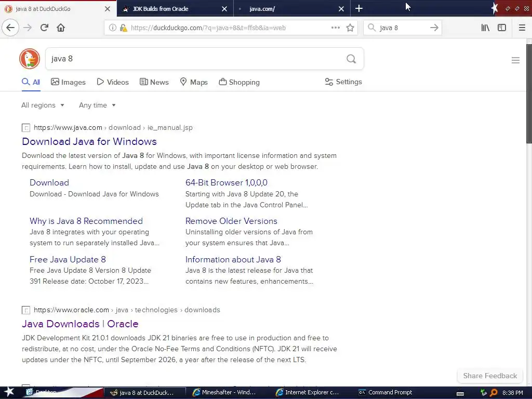Switch to the java.com/ tab
This screenshot has height=399, width=532.
tap(292, 9)
